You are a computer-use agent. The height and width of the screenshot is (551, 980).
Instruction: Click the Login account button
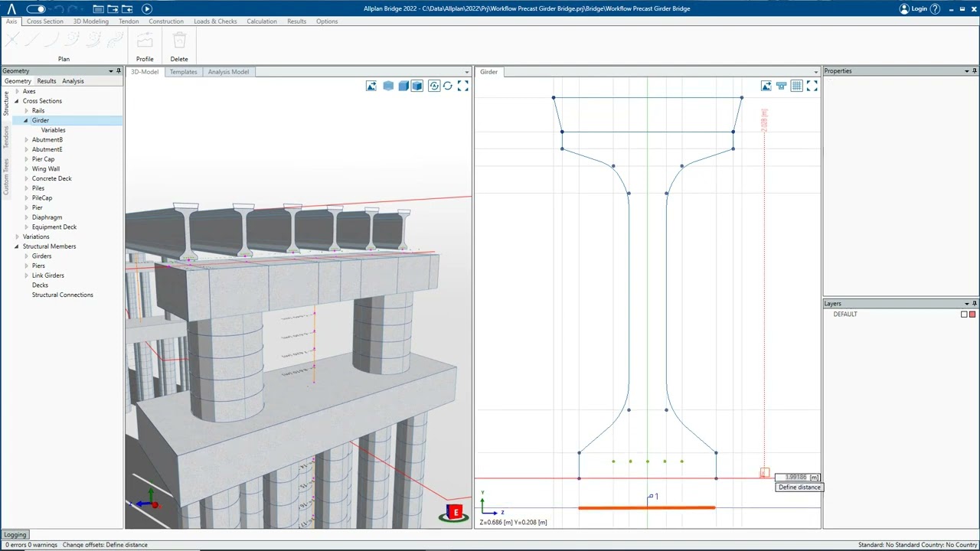(913, 9)
